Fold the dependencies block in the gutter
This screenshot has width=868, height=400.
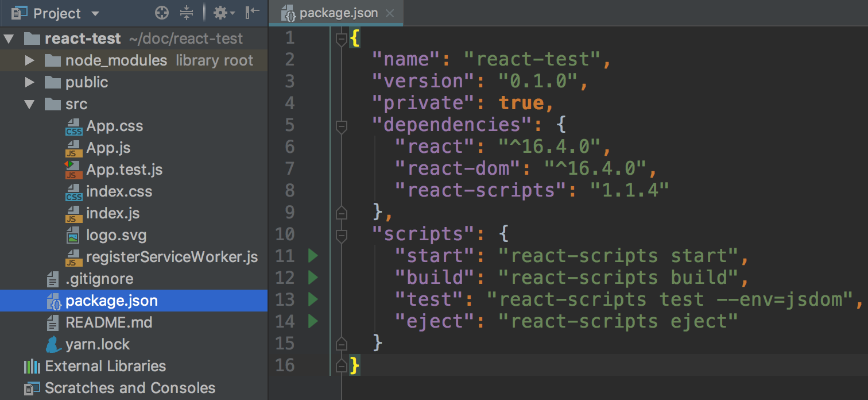342,125
